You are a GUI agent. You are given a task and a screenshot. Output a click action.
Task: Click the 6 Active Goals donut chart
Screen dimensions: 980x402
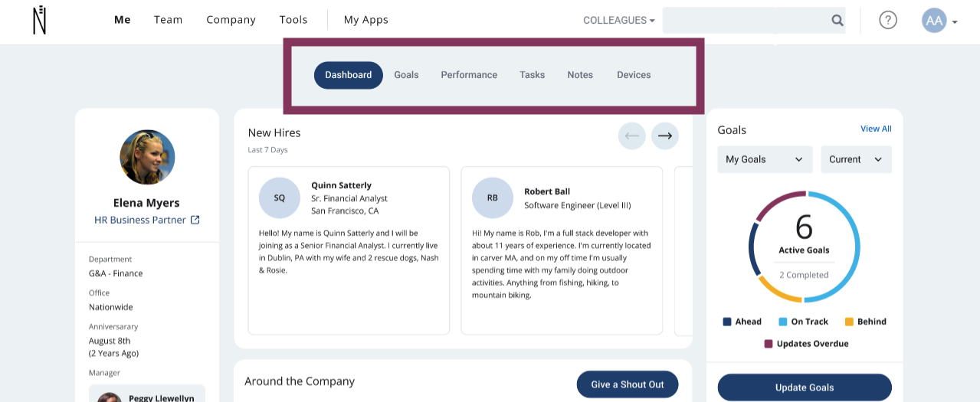point(805,247)
